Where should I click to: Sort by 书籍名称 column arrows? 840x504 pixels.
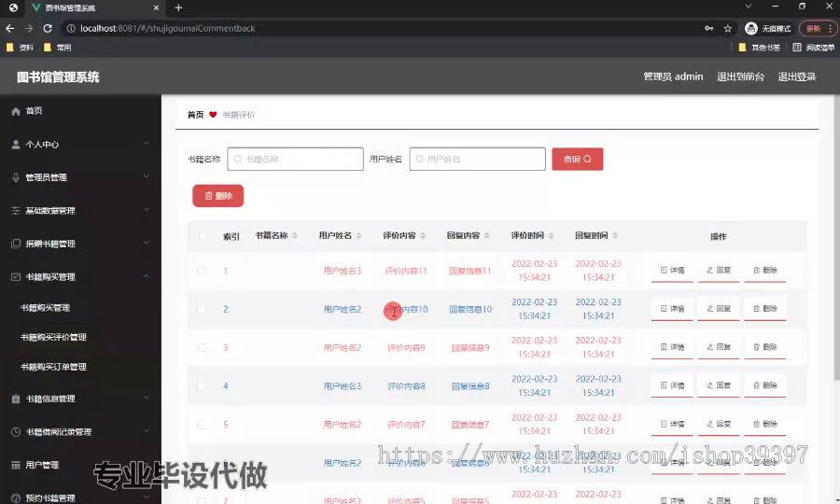click(295, 235)
